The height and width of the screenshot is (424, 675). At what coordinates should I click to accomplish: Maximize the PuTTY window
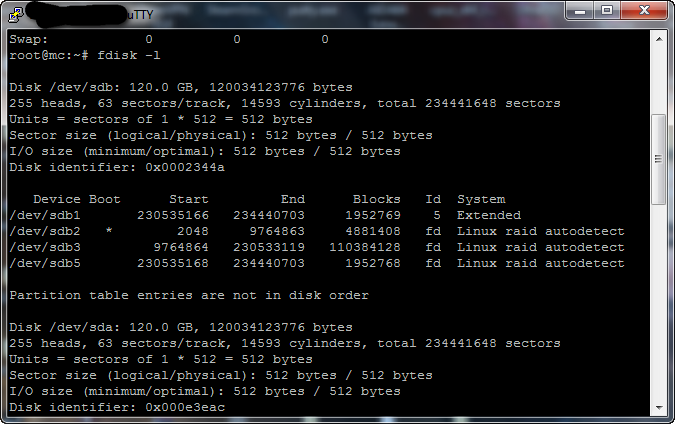click(x=607, y=10)
